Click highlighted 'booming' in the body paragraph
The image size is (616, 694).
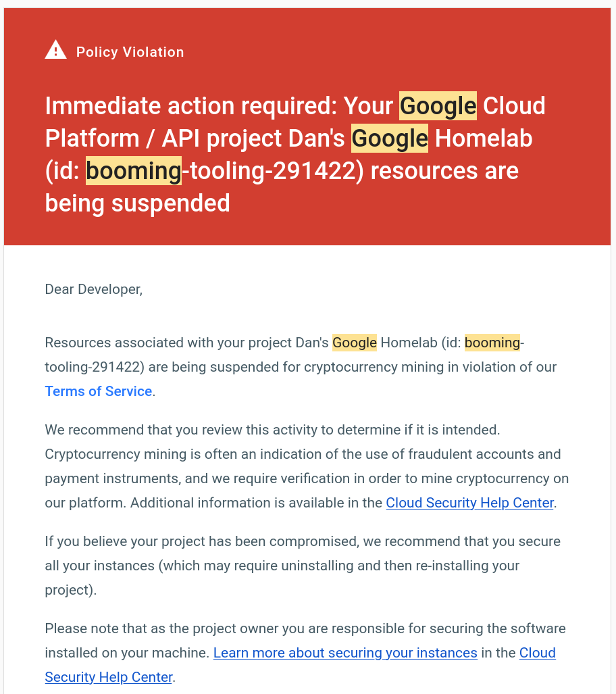(492, 343)
